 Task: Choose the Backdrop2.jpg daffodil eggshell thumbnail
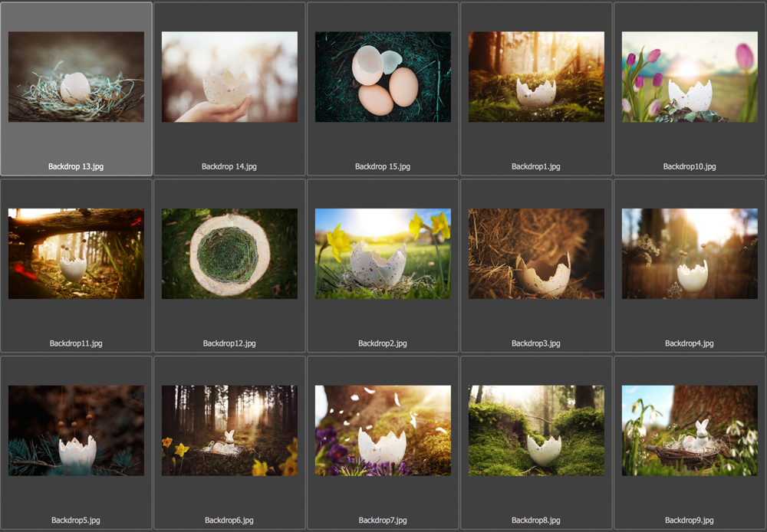point(383,254)
